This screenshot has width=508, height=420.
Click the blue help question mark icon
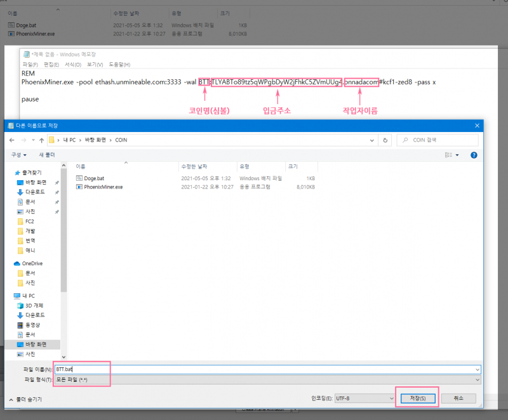pos(474,154)
